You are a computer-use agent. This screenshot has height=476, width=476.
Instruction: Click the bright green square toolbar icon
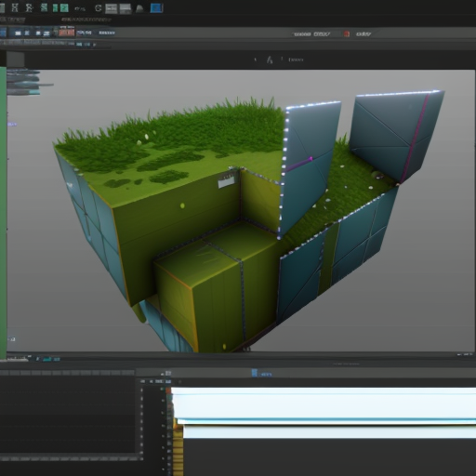tap(64, 7)
